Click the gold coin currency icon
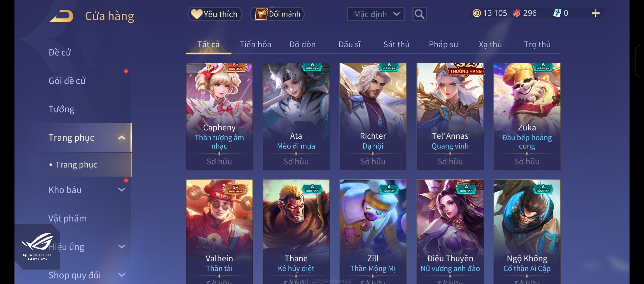 [x=476, y=13]
